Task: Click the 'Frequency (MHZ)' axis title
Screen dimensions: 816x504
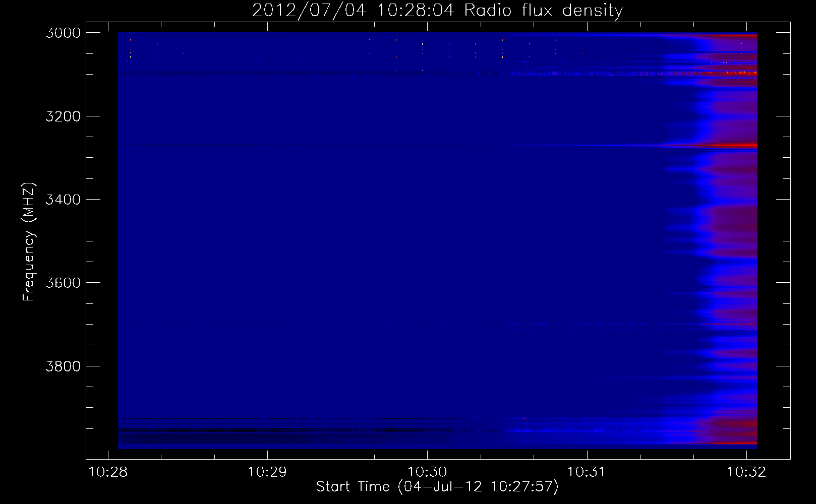Action: [x=29, y=242]
